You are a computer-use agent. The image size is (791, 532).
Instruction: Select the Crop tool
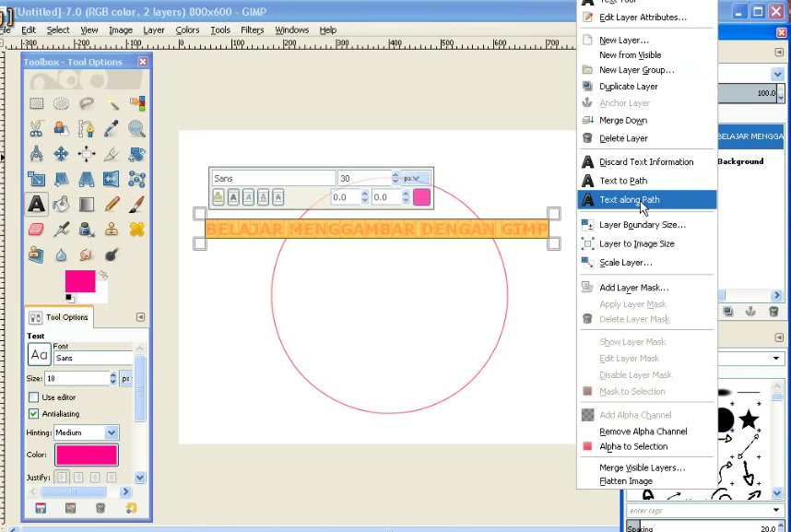coord(112,154)
